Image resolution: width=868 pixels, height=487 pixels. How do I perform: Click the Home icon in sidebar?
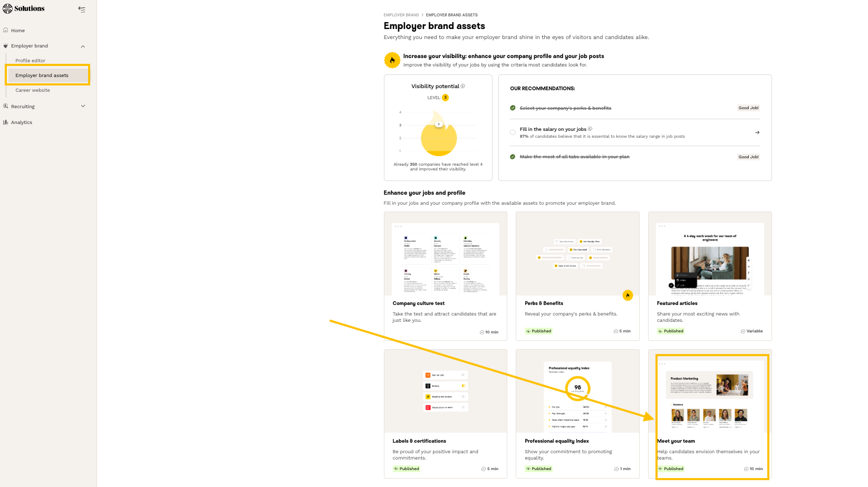pos(6,30)
